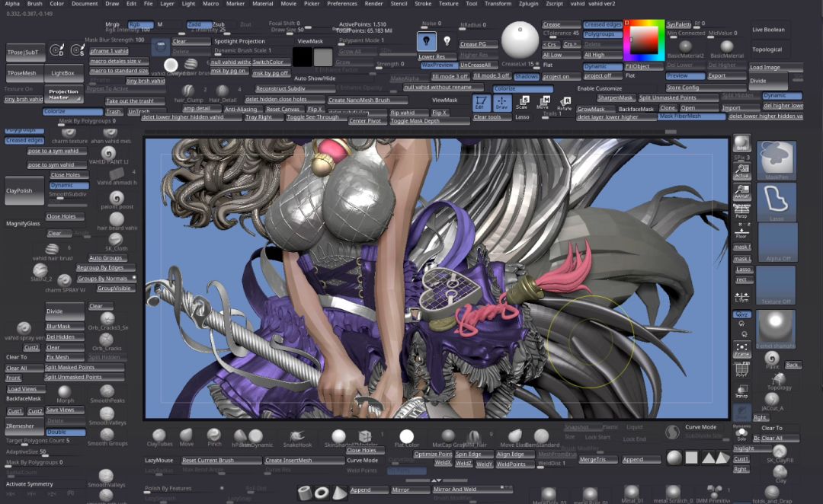Pick a hue in the color picker square
The width and height of the screenshot is (823, 504).
643,41
